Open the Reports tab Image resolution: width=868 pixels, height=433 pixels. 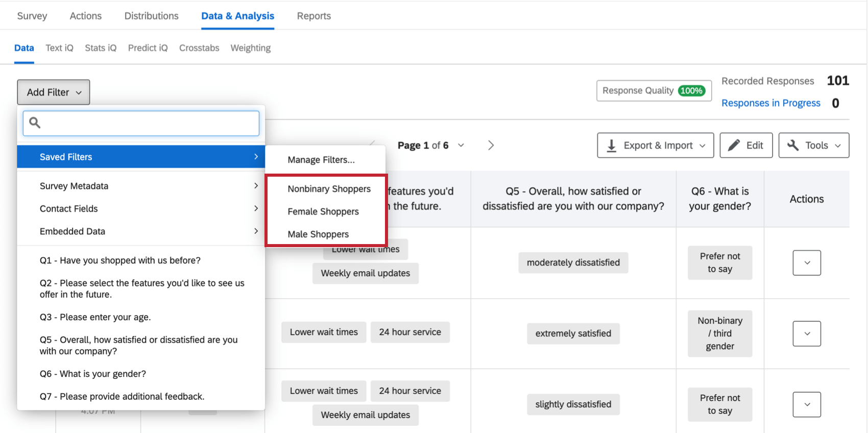coord(314,16)
